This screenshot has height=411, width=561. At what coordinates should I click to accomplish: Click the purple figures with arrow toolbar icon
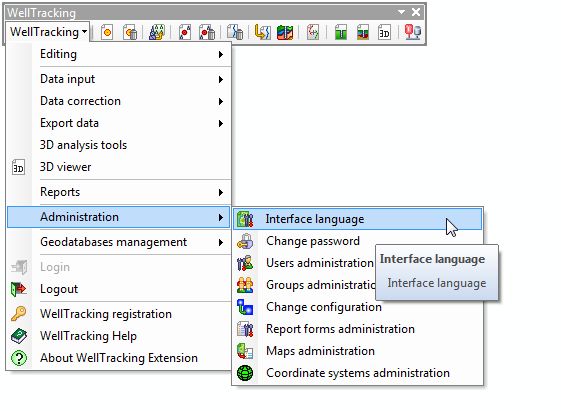(x=157, y=33)
